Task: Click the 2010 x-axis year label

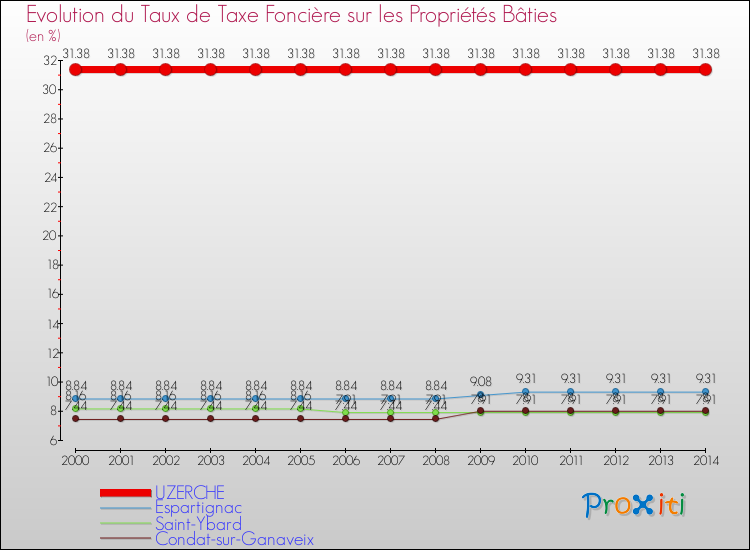Action: (526, 461)
